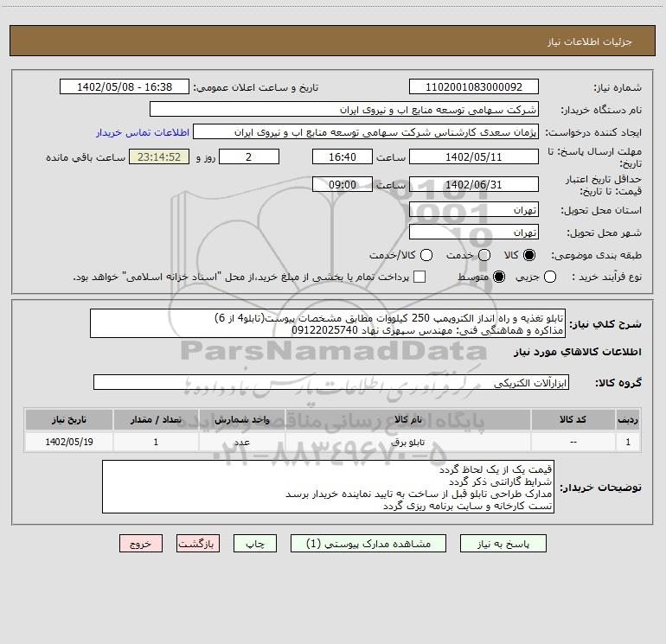Click the اطلاعات کالاهای مورد نیاز heading

(x=578, y=352)
